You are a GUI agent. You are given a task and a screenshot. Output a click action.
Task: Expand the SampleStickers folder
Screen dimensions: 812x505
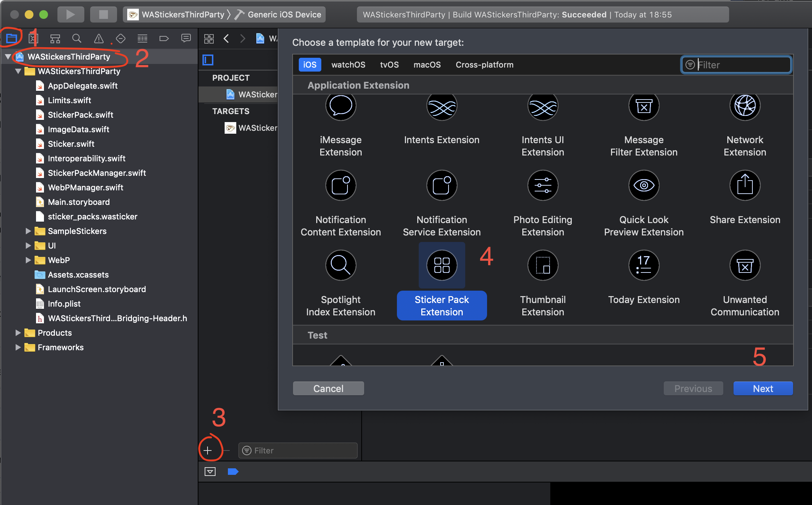[x=28, y=231]
